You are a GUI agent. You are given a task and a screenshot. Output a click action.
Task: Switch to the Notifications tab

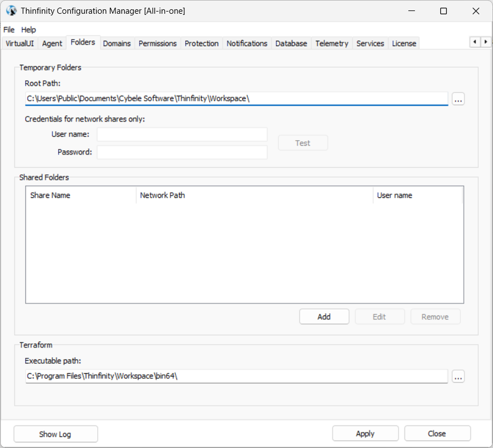247,43
